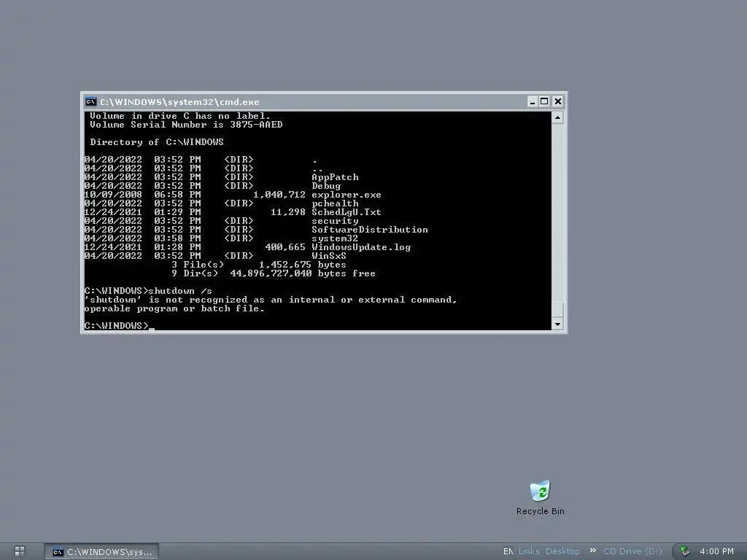Click the 'Volume Serial Number is 3875-AAED' line
Screen dimensions: 747x560
[186, 125]
